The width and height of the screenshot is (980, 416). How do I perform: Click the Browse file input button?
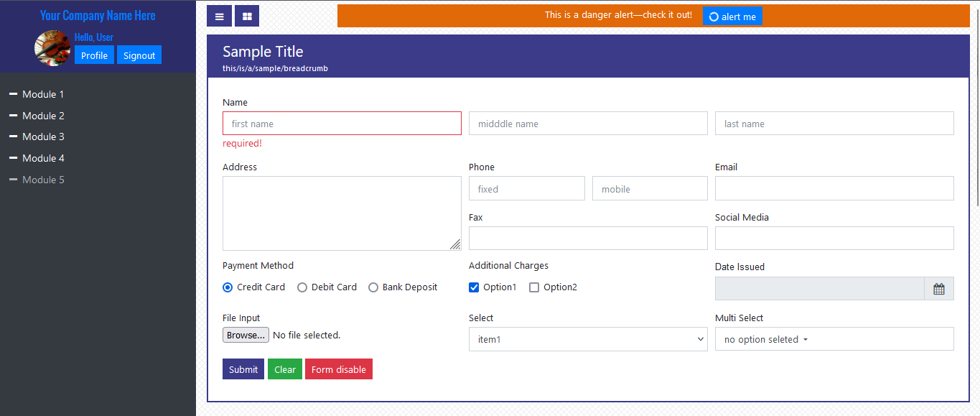point(246,335)
